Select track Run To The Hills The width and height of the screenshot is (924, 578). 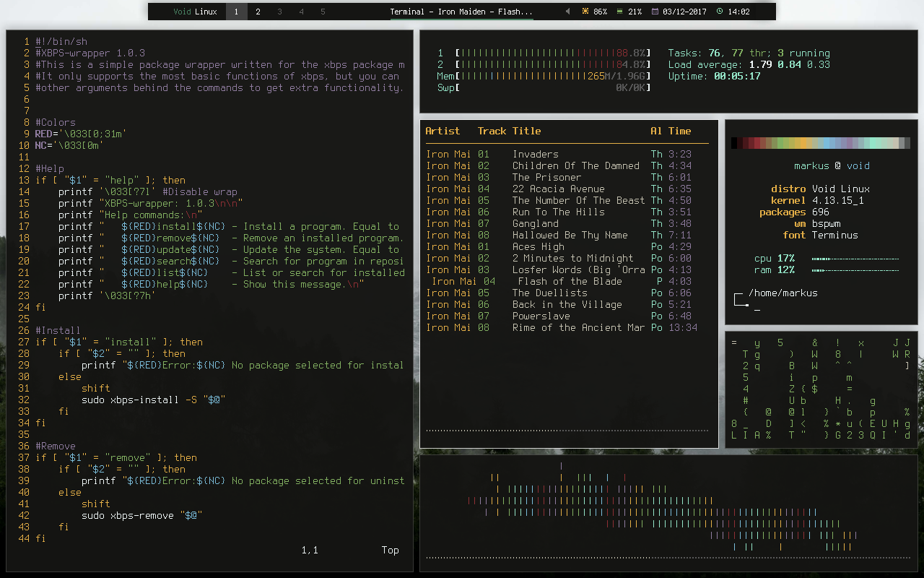click(x=567, y=212)
